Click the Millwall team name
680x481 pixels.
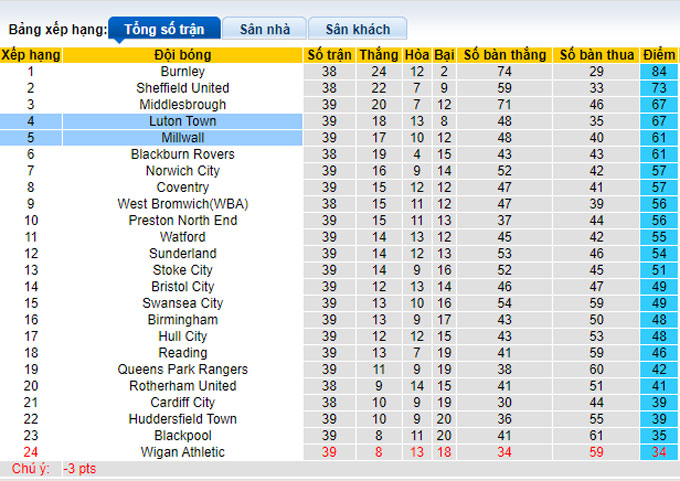tap(182, 137)
